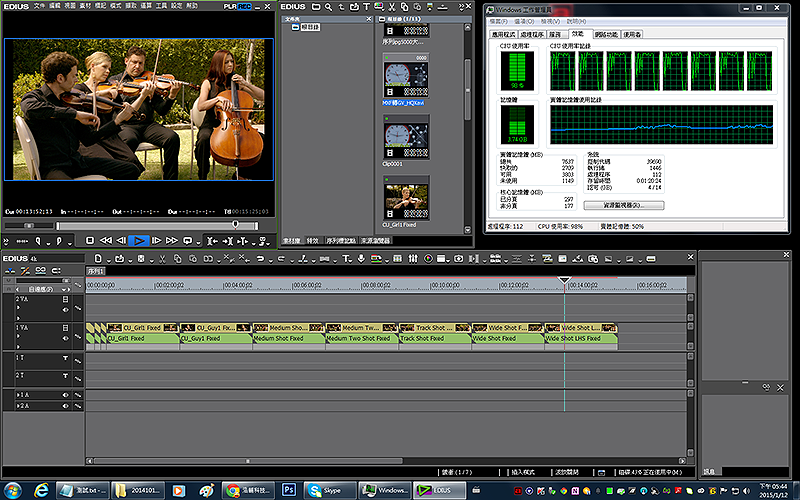Screen dimensions: 800x500
Task: Select the Medium Shot Fixed timeline clip
Action: [x=289, y=333]
